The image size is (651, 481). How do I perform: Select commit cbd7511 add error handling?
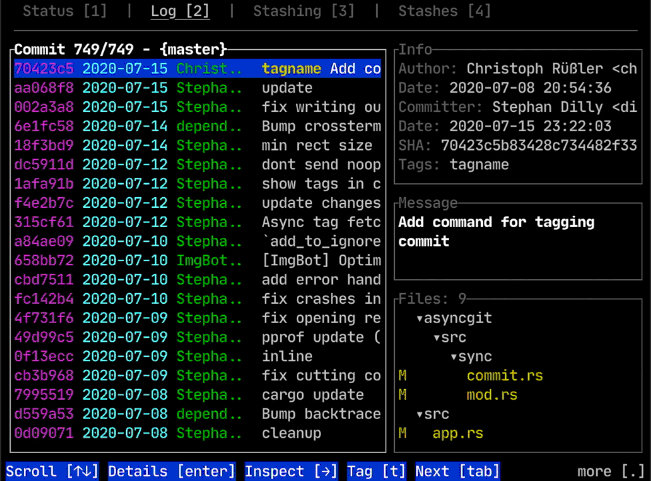pos(197,280)
